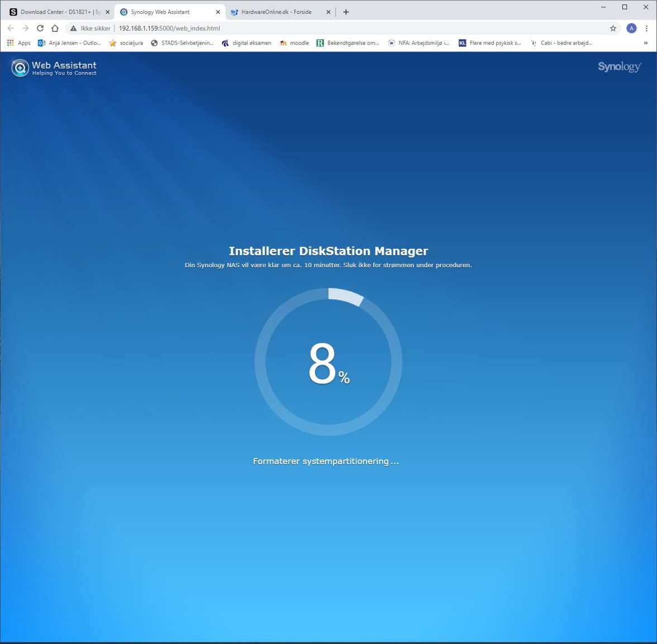Click the browser forward arrow
The height and width of the screenshot is (644, 657).
click(26, 28)
